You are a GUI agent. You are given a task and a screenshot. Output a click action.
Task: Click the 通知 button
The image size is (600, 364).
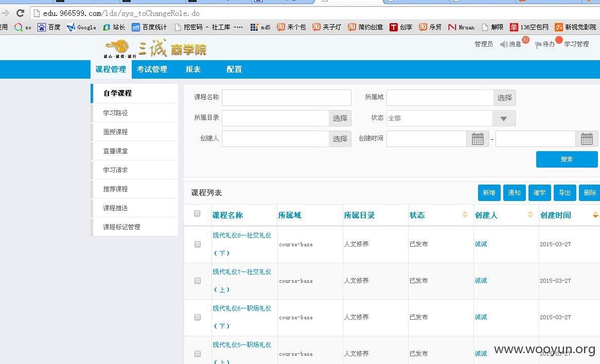click(514, 192)
